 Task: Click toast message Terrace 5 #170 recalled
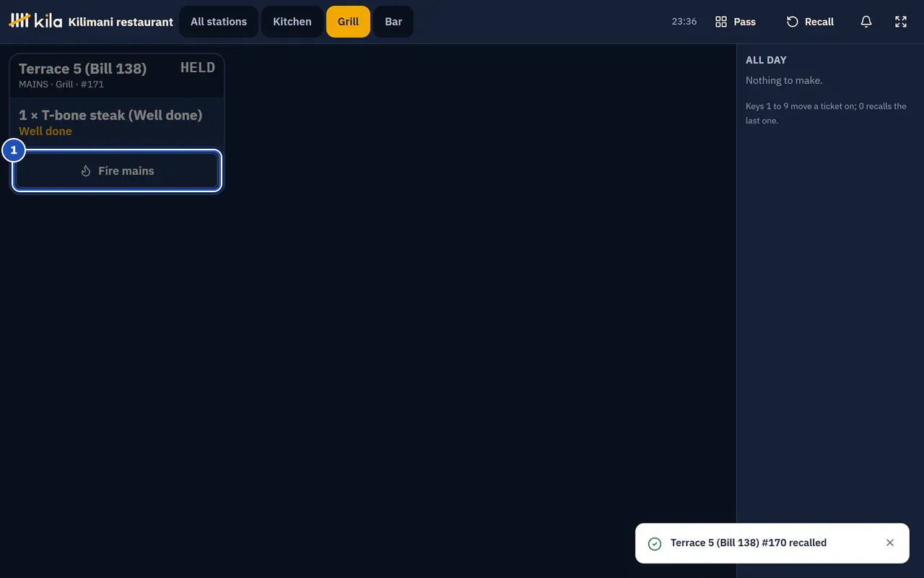[x=749, y=543]
